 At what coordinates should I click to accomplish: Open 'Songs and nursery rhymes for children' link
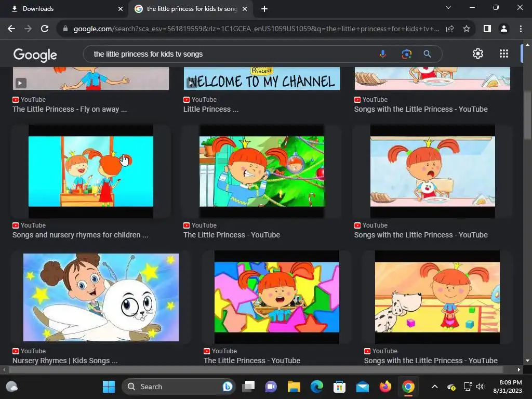(x=80, y=235)
